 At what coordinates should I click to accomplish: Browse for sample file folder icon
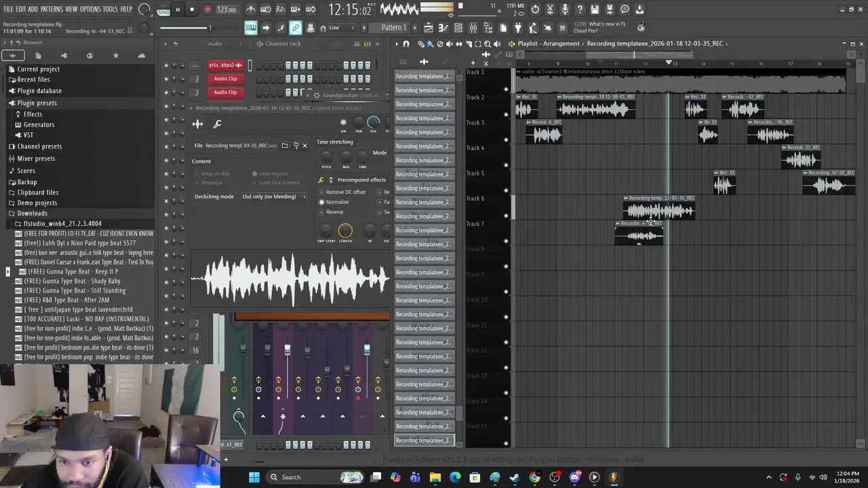coord(285,146)
